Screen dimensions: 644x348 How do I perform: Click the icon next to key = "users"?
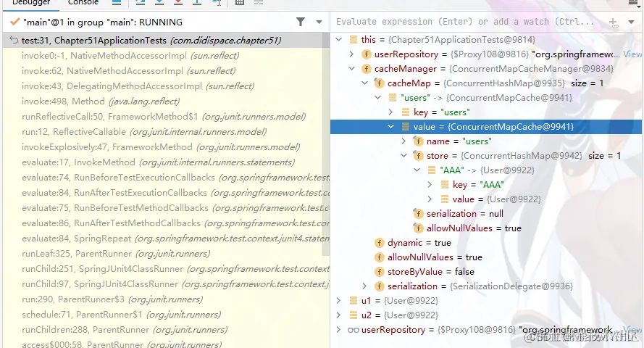[406, 112]
